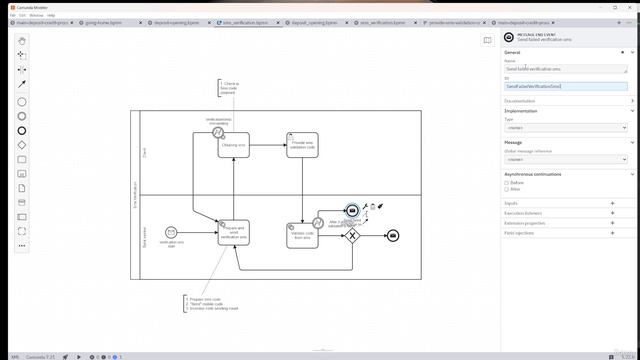Click the rocket deploy icon in the status bar
Image resolution: width=640 pixels, height=360 pixels.
65,357
